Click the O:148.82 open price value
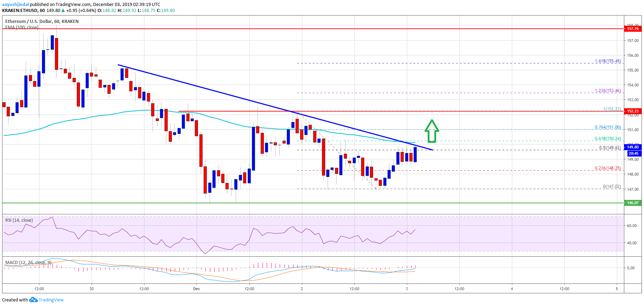 (x=107, y=11)
